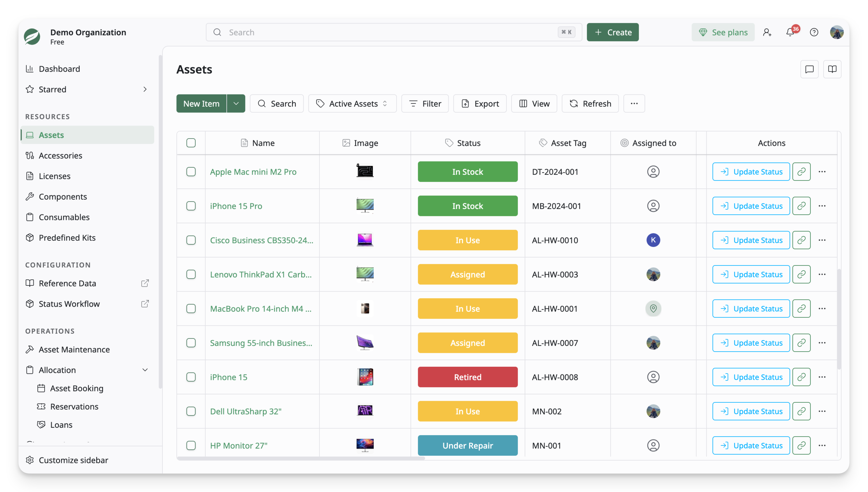Open external link icon beside Status Workflow
The height and width of the screenshot is (492, 868).
pos(145,304)
